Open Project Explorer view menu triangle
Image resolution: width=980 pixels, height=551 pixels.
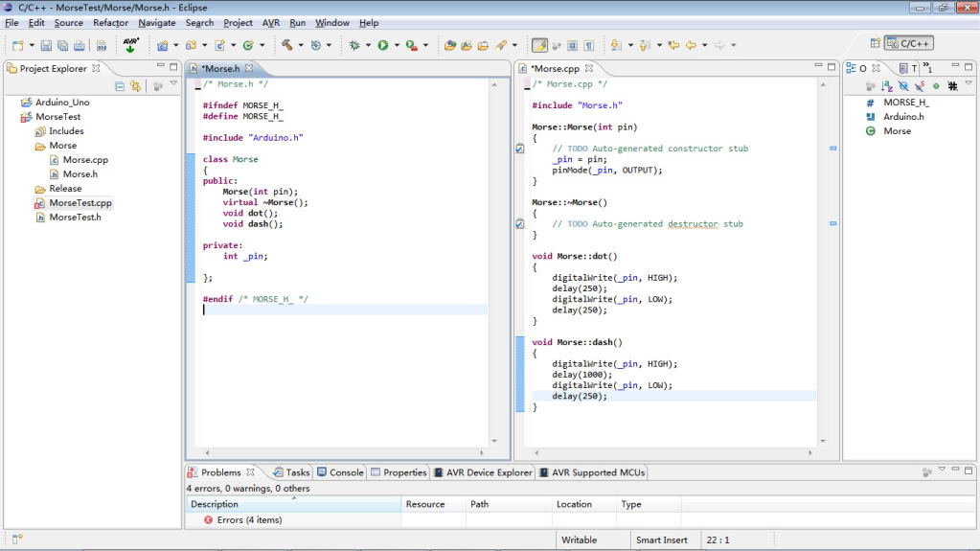173,84
